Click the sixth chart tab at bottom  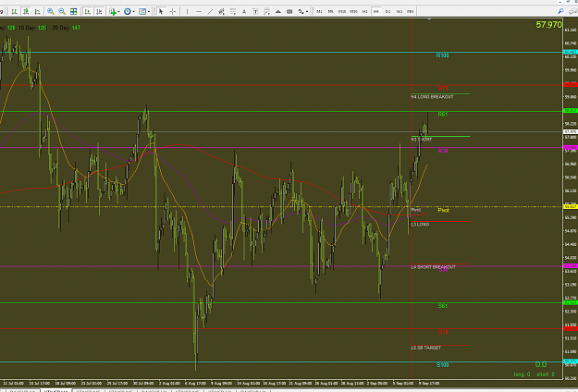click(x=187, y=390)
